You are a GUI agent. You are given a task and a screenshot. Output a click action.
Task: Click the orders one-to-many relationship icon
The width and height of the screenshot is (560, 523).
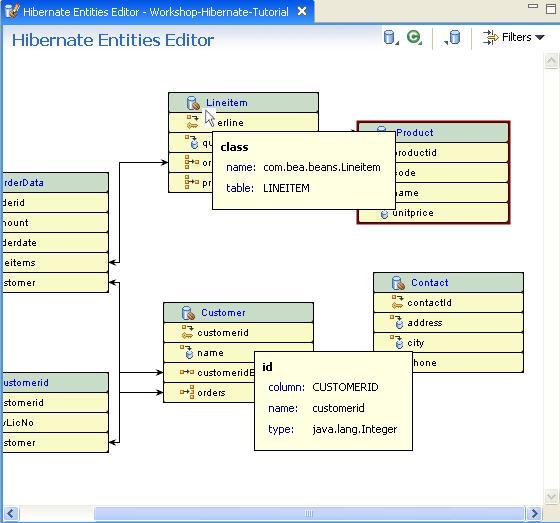[187, 392]
